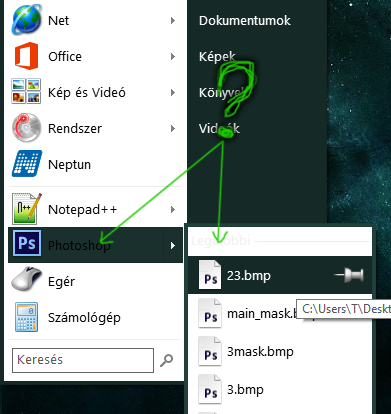Open recent file main_mask

point(280,313)
